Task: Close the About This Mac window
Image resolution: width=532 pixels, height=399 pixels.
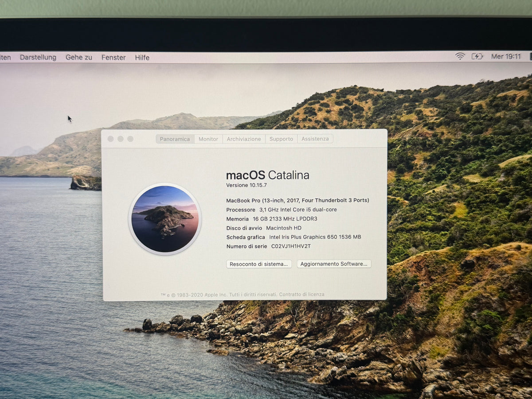Action: tap(110, 139)
